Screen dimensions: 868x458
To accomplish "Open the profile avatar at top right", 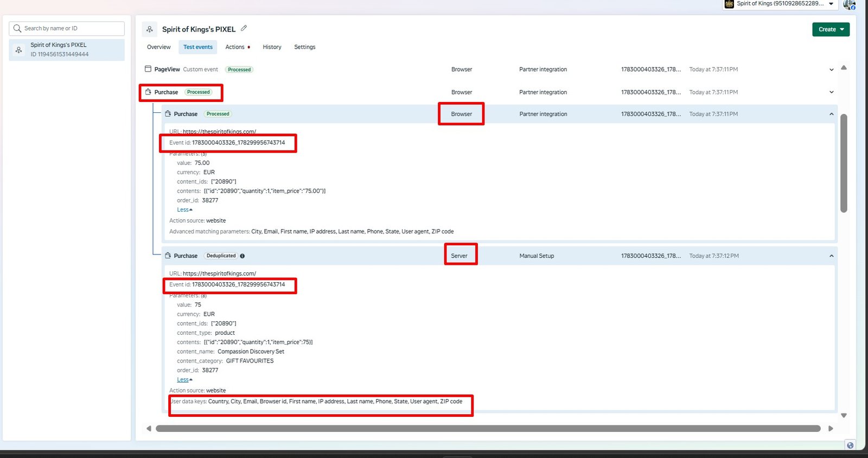I will [849, 4].
